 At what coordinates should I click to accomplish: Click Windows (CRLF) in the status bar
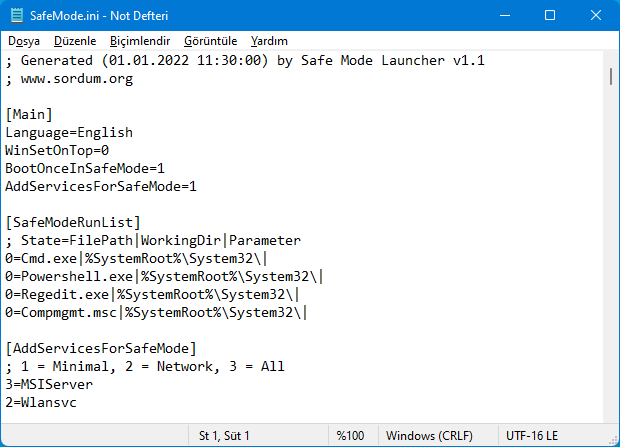pos(428,435)
